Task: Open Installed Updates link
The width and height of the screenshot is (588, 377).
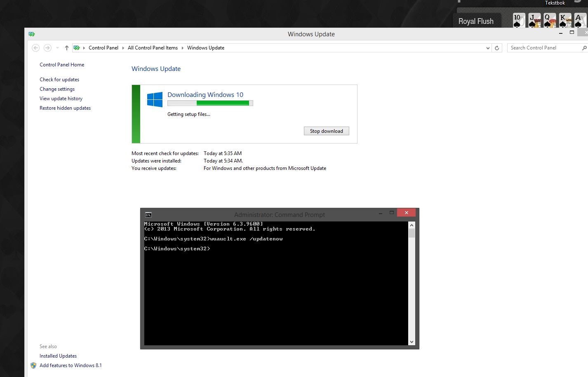Action: 58,356
